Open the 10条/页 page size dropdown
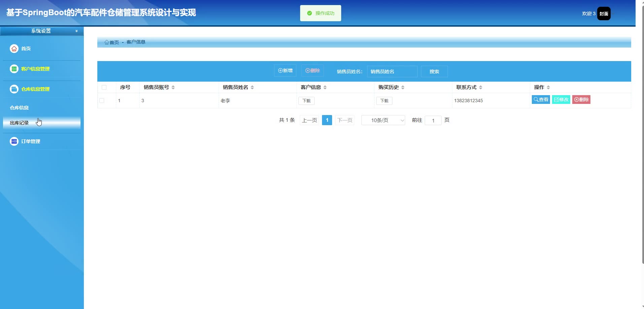Screen dimensions: 644x309 click(383, 120)
